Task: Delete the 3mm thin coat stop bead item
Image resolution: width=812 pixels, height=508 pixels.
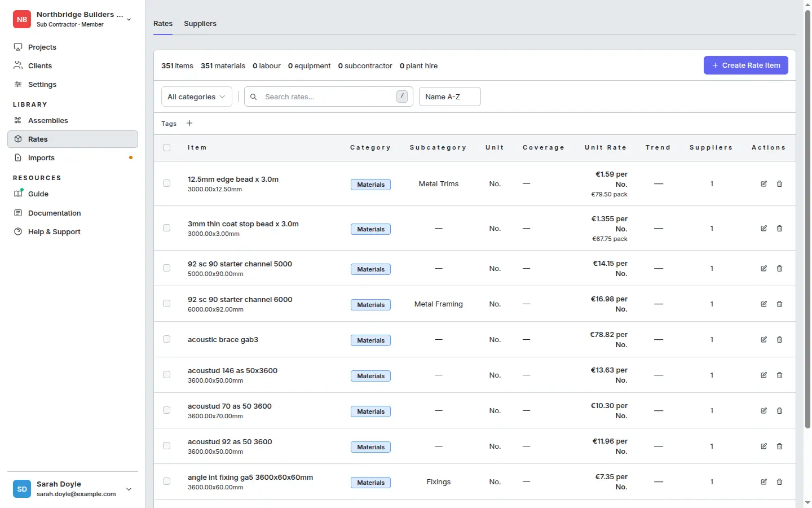Action: tap(779, 228)
